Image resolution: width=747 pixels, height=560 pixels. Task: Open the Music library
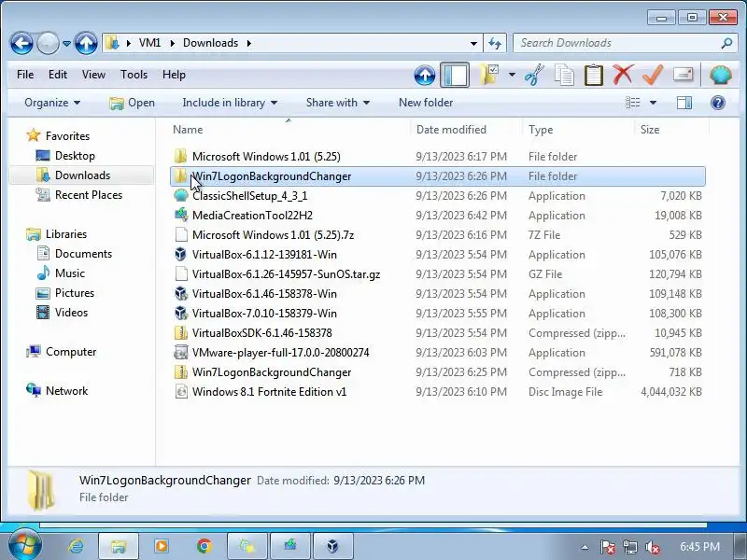click(61, 273)
